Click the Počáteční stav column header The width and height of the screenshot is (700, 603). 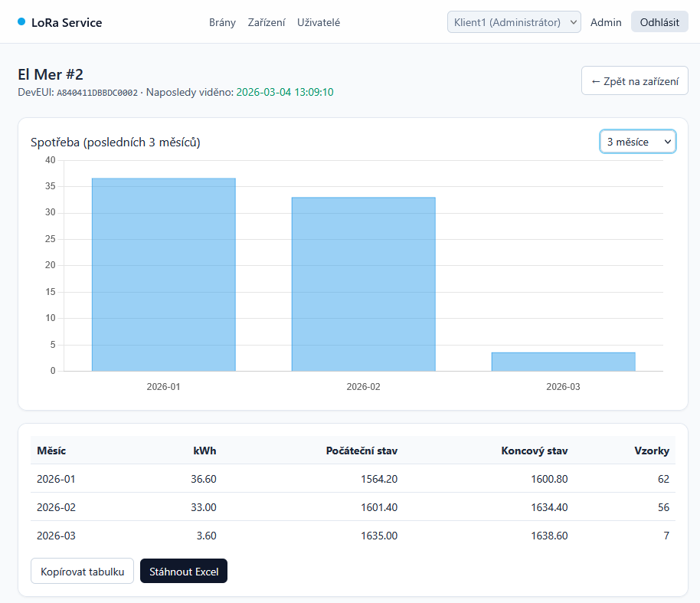pyautogui.click(x=361, y=451)
